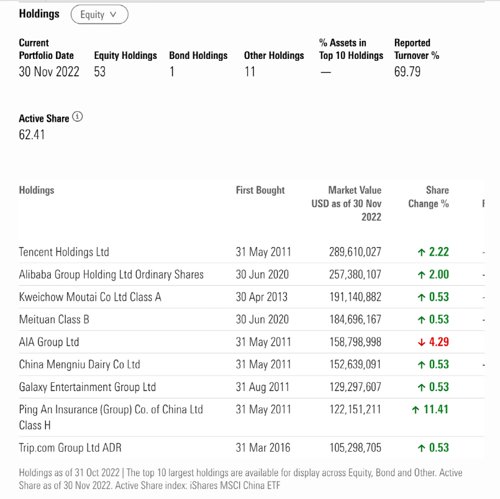Open Trip.com Group Ltd ADR holding
Image resolution: width=500 pixels, height=499 pixels.
[70, 448]
